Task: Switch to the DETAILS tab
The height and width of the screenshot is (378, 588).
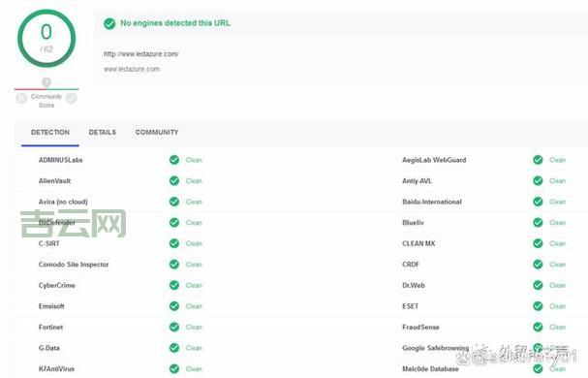Action: coord(103,132)
